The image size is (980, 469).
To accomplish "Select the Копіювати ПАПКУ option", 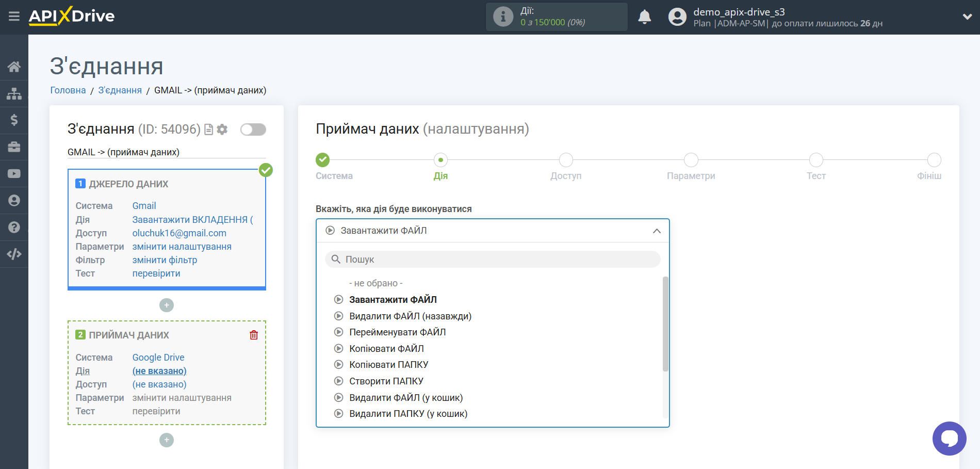I will (389, 365).
